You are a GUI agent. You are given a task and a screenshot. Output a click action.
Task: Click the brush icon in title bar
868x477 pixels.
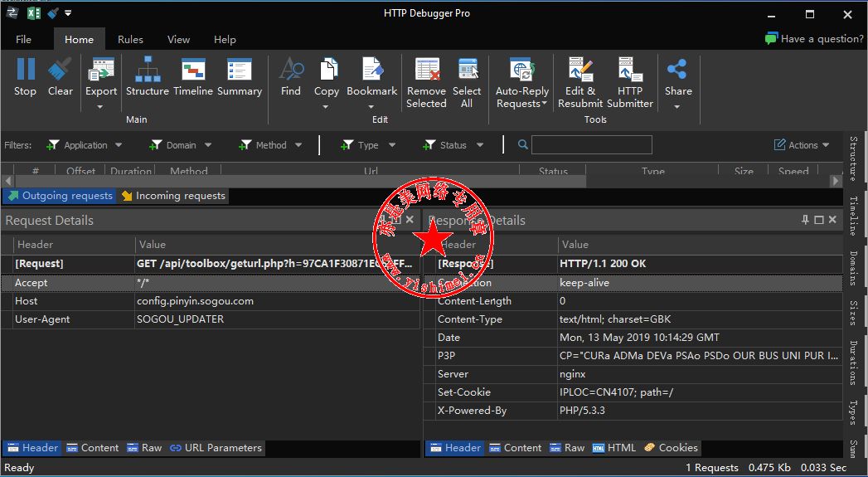point(53,12)
